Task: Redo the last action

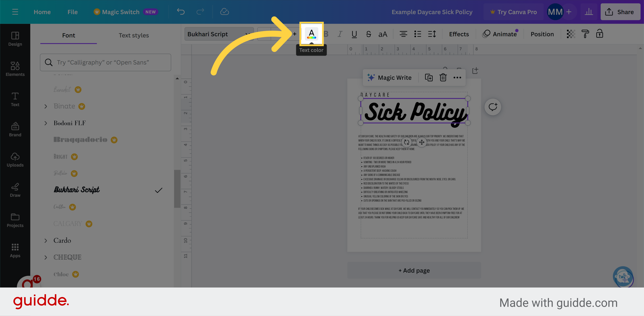Action: pos(200,12)
